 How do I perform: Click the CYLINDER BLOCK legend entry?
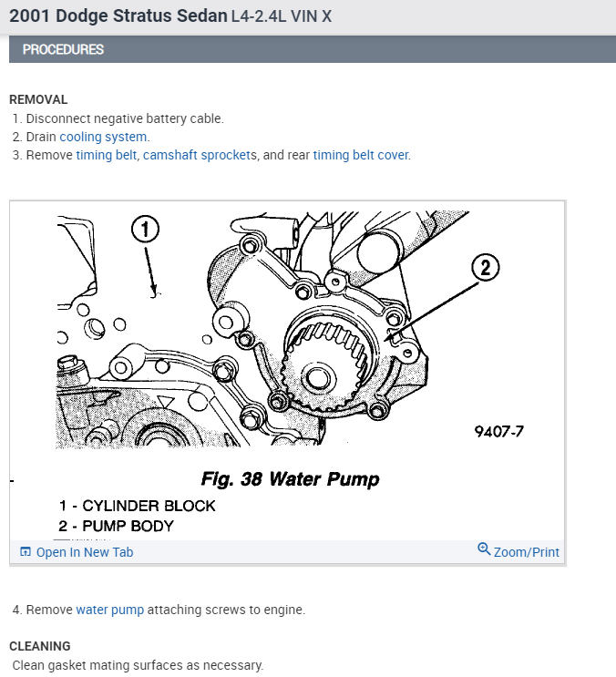(x=138, y=506)
